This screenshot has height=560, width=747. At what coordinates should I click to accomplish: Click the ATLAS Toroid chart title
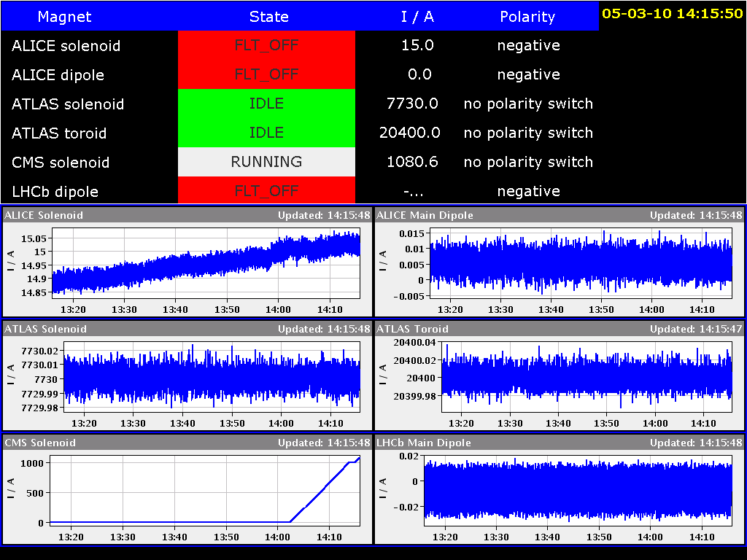pos(412,329)
